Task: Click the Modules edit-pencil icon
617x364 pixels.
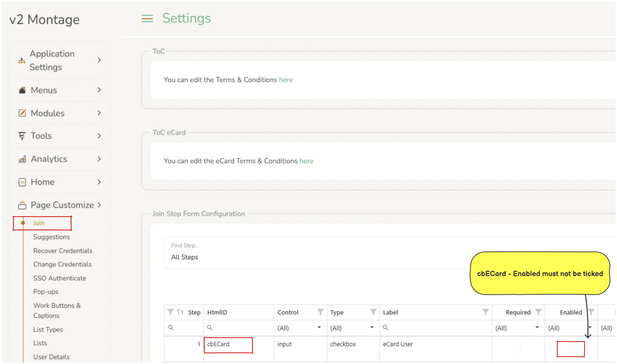Action: (22, 113)
